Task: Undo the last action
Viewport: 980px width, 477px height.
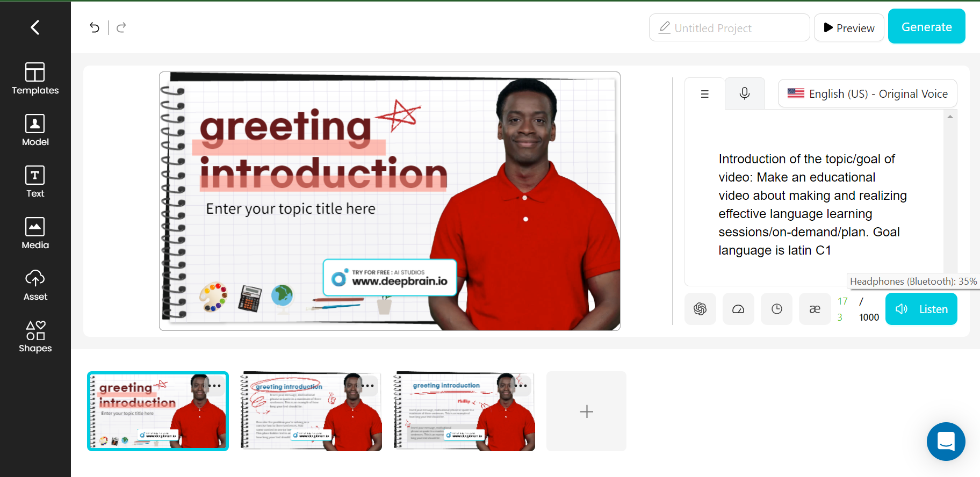Action: click(x=95, y=27)
